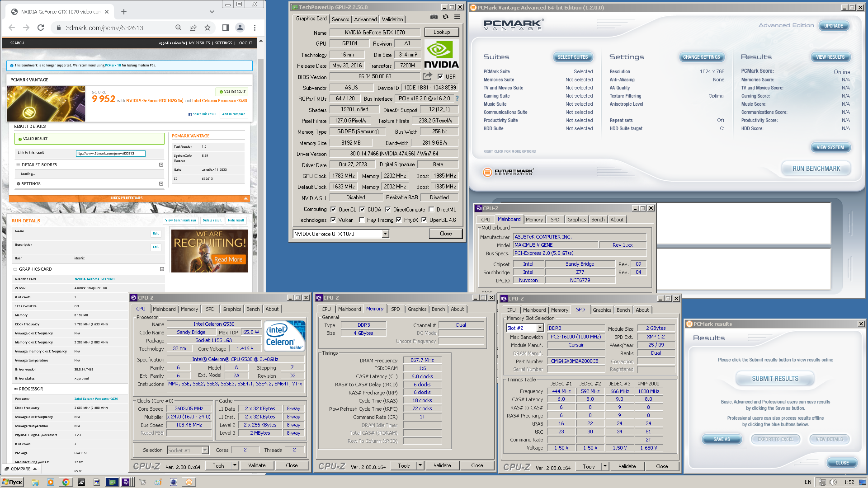This screenshot has height=488, width=868.
Task: Switch to the Sensors tab in GPU-Z
Action: coord(340,19)
